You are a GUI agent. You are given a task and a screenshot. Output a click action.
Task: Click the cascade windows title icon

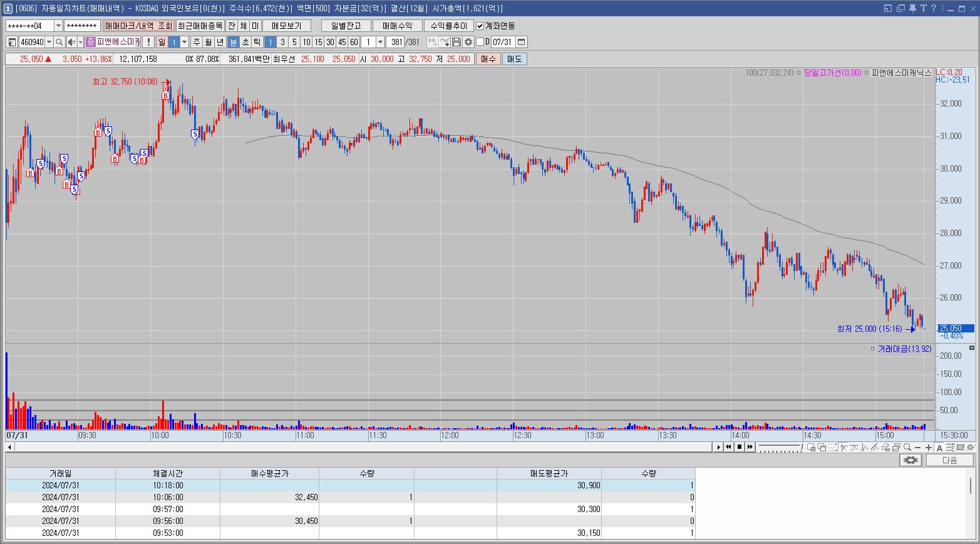tap(900, 8)
